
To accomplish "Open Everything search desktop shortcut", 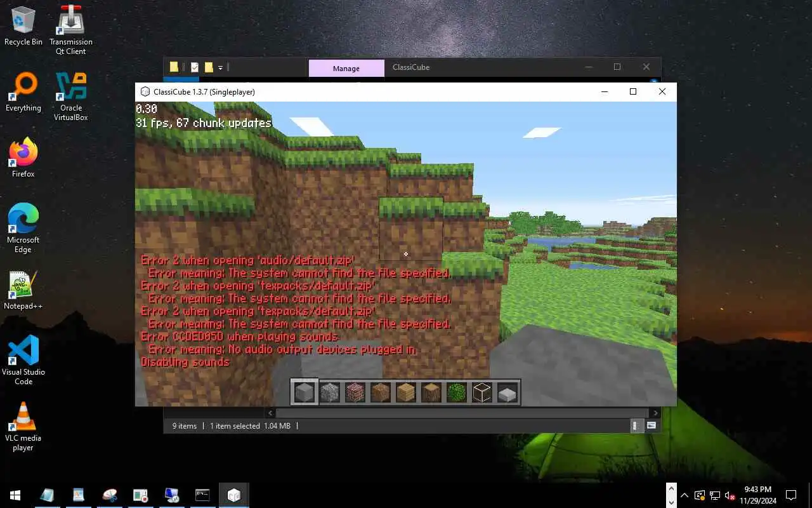I will [23, 92].
